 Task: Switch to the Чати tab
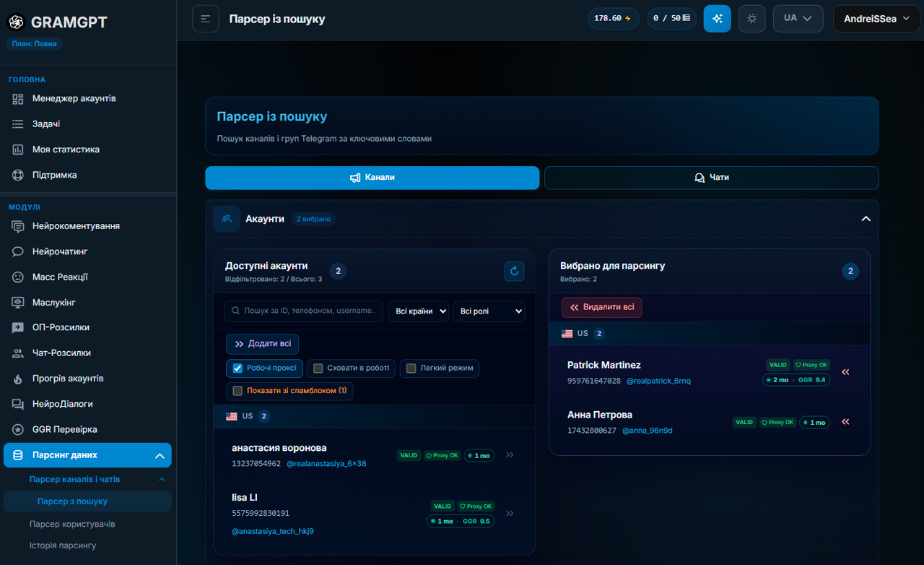click(x=712, y=178)
